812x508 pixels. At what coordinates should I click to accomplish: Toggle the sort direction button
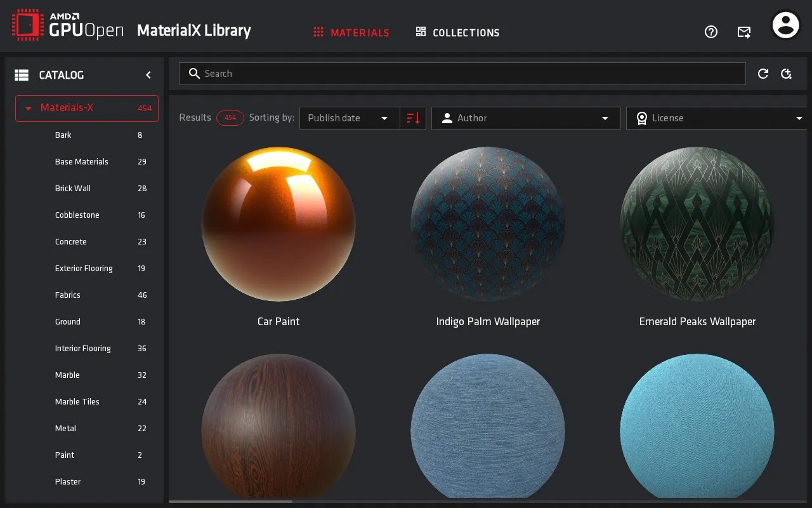click(413, 118)
